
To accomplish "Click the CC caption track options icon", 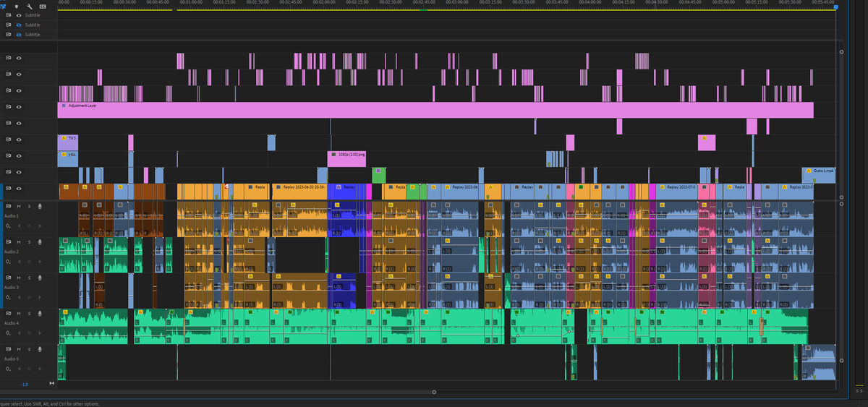I will click(x=43, y=6).
